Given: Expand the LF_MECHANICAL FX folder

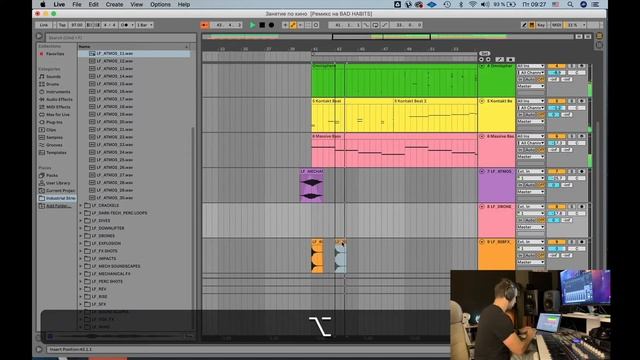Looking at the screenshot, I should tap(81, 274).
